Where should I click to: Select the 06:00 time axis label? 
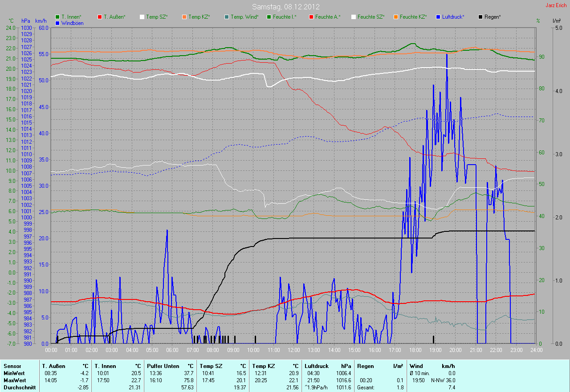point(172,350)
